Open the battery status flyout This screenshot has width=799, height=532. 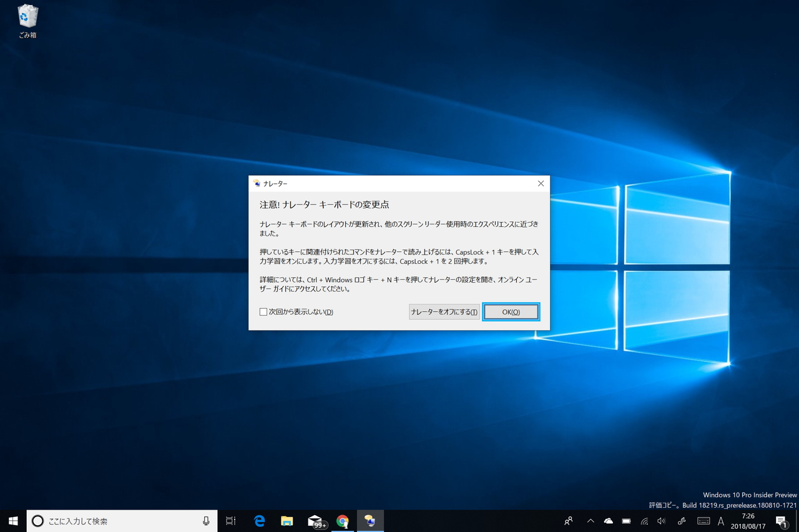point(625,521)
